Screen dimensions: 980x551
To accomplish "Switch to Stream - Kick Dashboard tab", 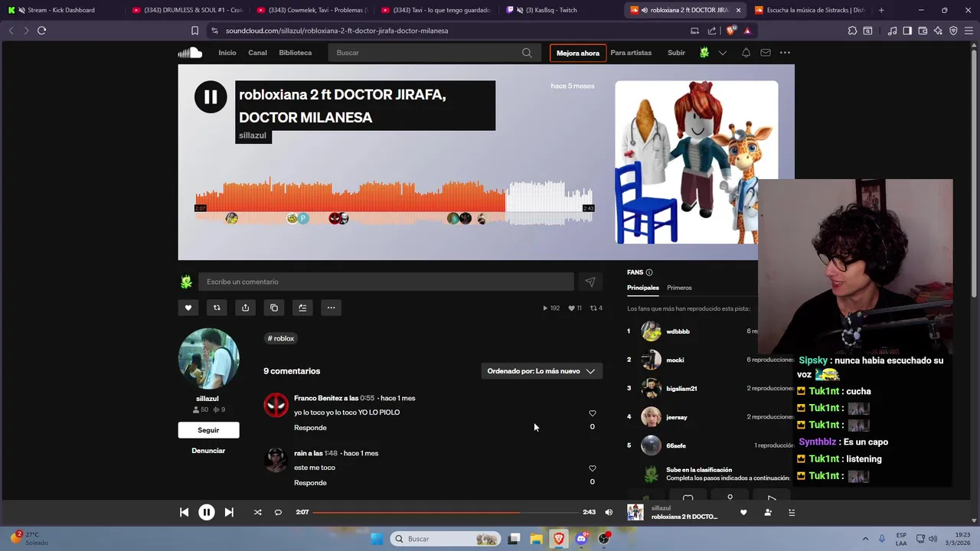I will pos(61,10).
